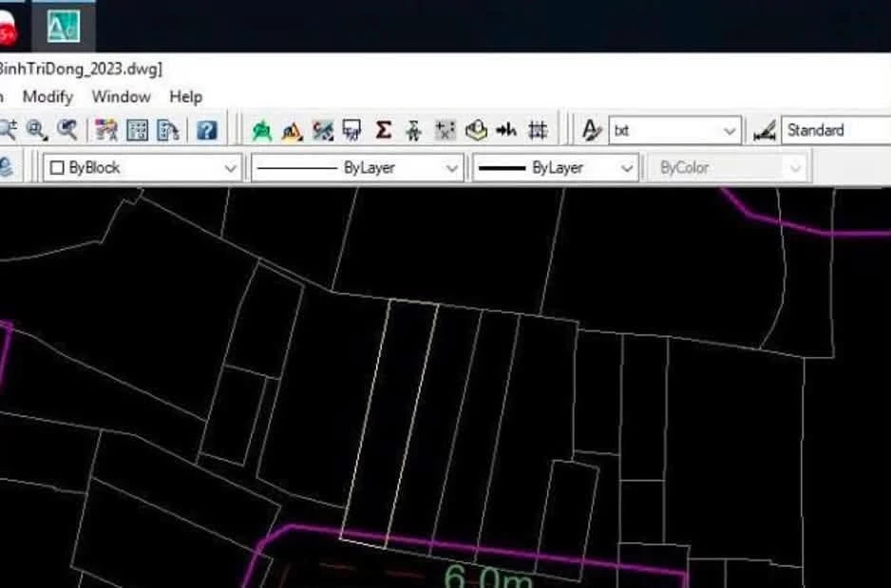The height and width of the screenshot is (588, 891).
Task: Open the Standard dimension style dropdown
Action: click(x=837, y=130)
